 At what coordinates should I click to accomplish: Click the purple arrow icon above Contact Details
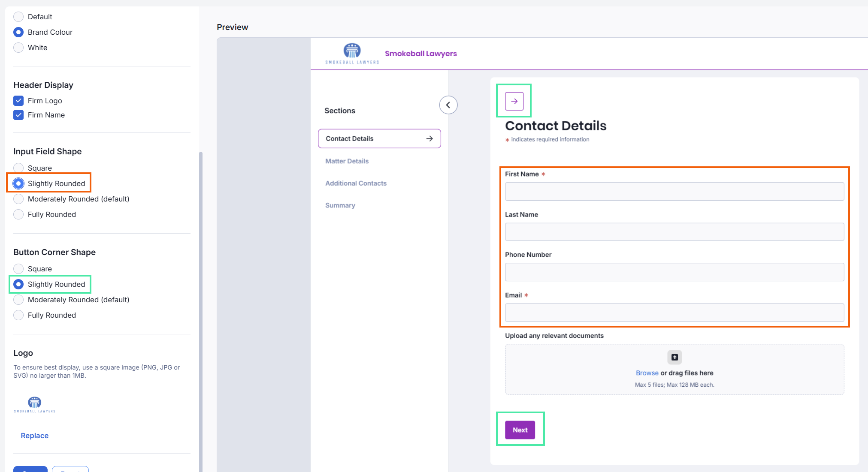(x=514, y=101)
